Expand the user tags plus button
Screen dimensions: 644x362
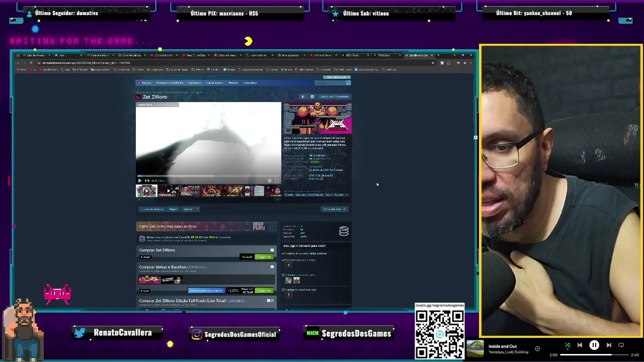(348, 195)
